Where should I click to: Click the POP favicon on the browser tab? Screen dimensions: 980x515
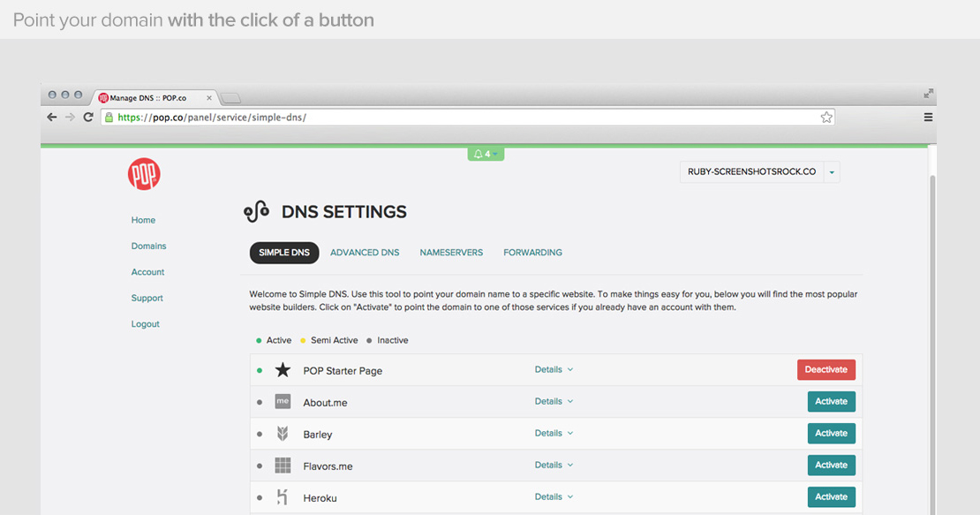[x=103, y=98]
